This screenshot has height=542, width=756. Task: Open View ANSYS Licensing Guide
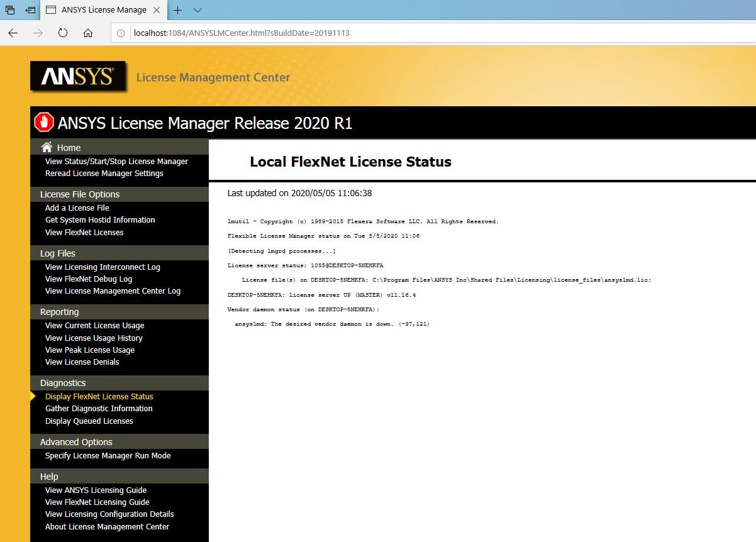[96, 490]
